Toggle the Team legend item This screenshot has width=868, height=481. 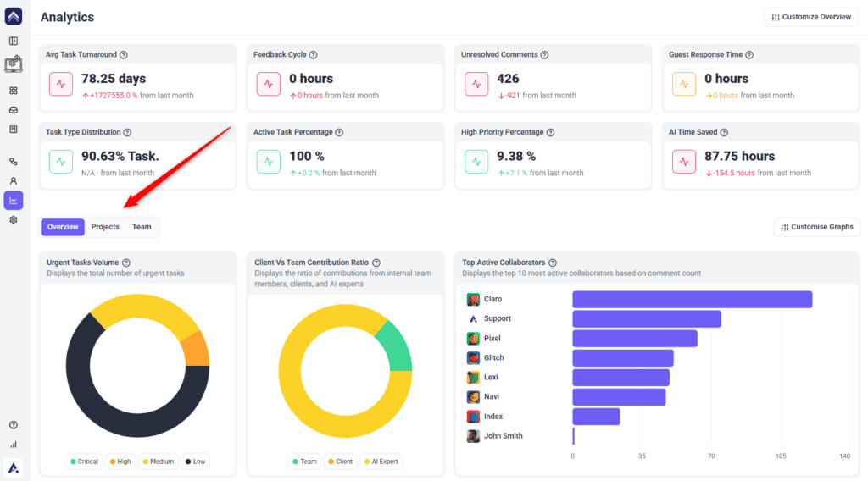(x=305, y=462)
